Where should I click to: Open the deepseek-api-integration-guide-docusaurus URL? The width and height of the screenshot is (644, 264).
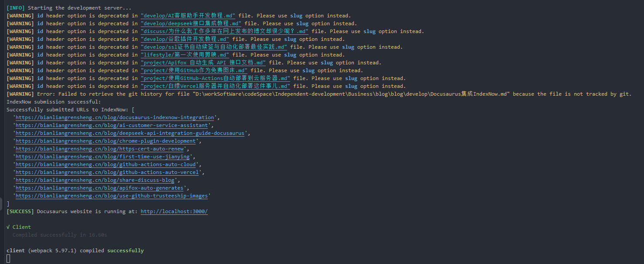[130, 133]
